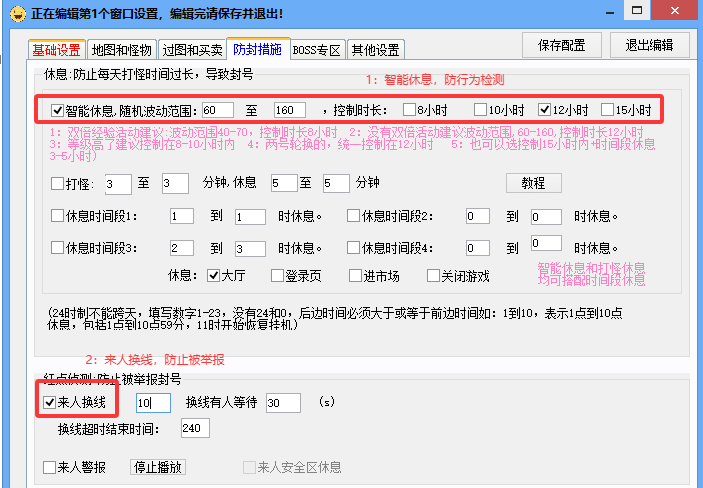Uncheck the 来人换线 checkbox
Image resolution: width=703 pixels, height=488 pixels.
50,402
